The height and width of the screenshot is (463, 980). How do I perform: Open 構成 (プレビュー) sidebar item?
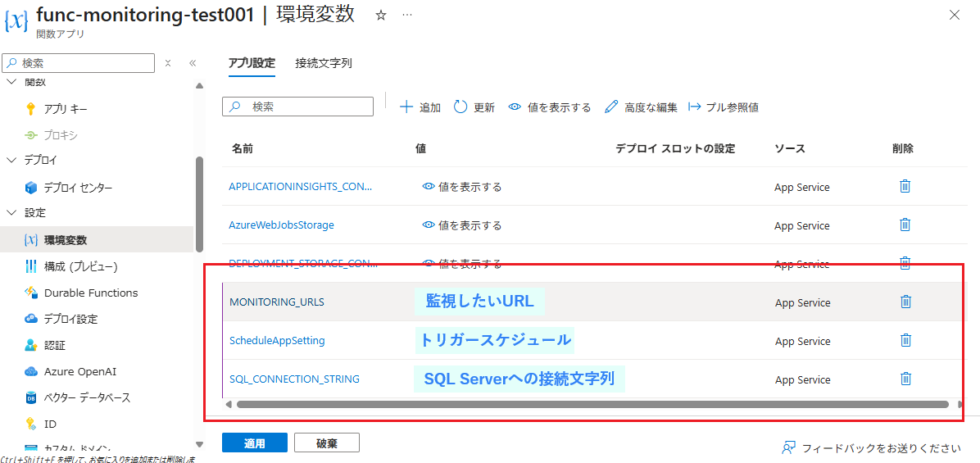(80, 267)
